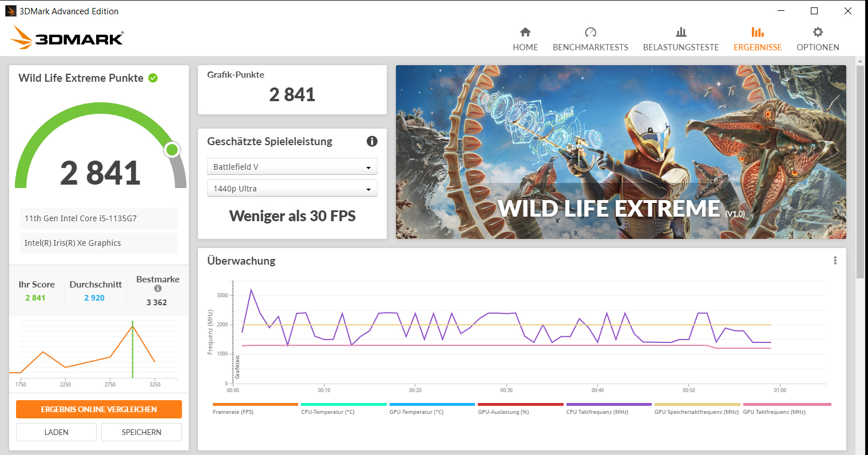Click the Überwachung heading
Screen dimensions: 868x455
[x=241, y=261]
